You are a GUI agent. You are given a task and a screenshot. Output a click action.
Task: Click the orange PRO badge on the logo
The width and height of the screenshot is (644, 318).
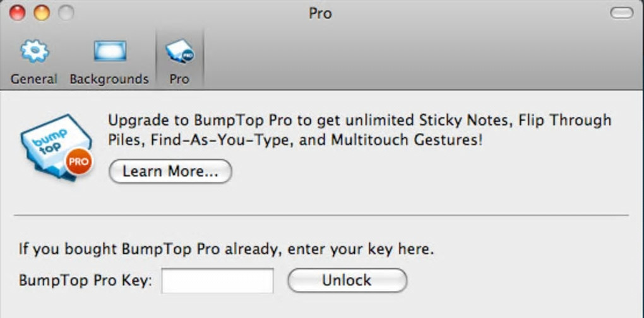[x=78, y=162]
